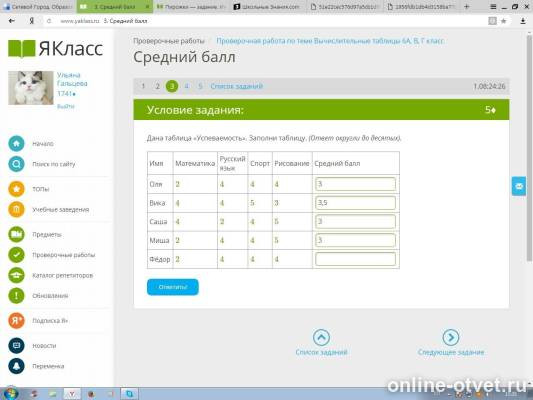Image resolution: width=533 pixels, height=400 pixels.
Task: Click the blue Ответить button
Action: point(173,287)
